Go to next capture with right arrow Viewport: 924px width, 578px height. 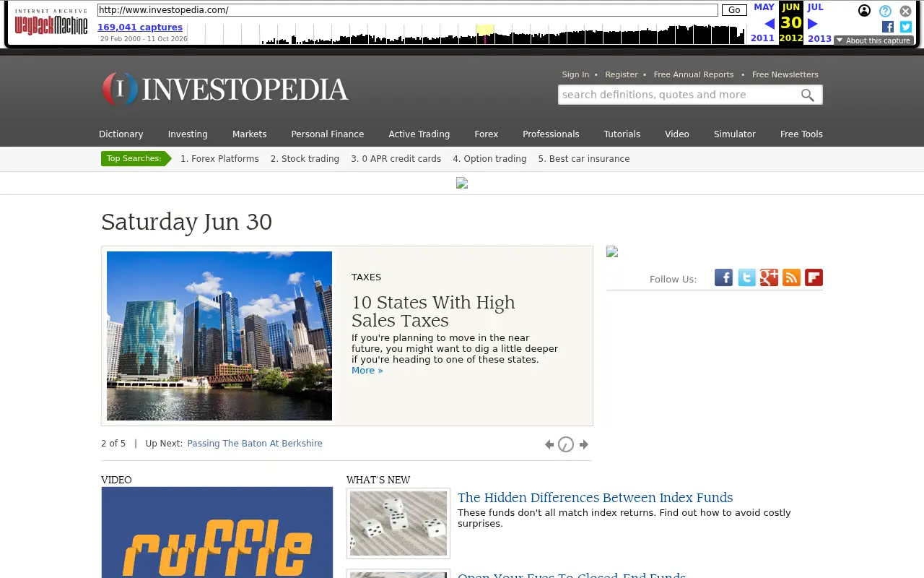(x=813, y=24)
